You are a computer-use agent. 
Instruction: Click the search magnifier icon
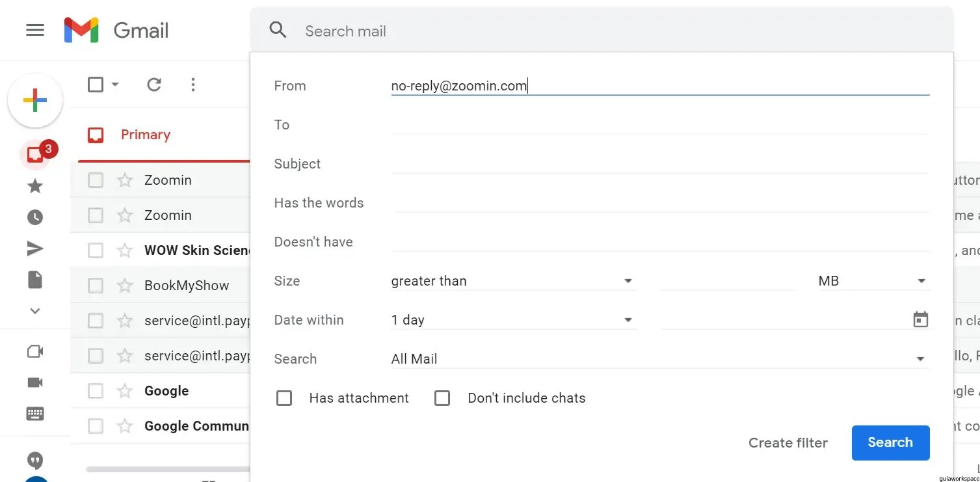(x=278, y=30)
